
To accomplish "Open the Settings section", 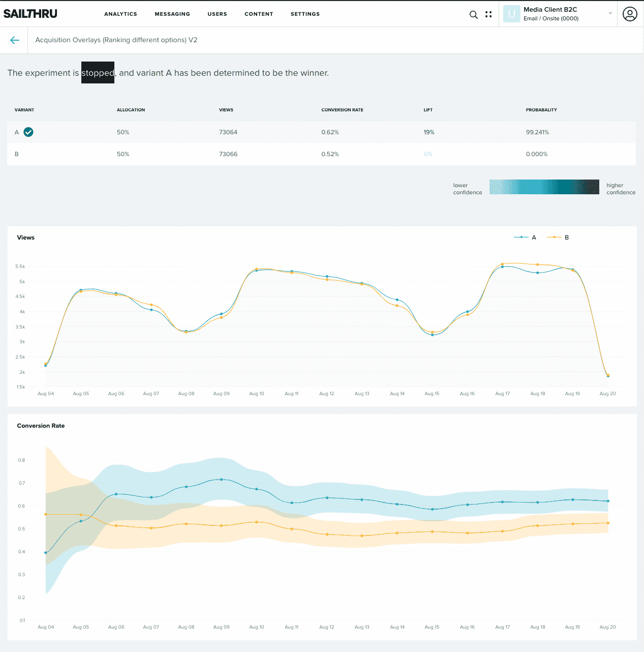I will tap(305, 14).
